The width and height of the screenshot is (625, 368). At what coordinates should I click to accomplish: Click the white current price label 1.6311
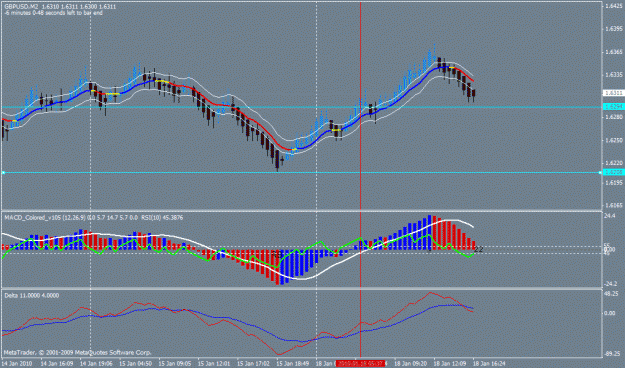613,93
